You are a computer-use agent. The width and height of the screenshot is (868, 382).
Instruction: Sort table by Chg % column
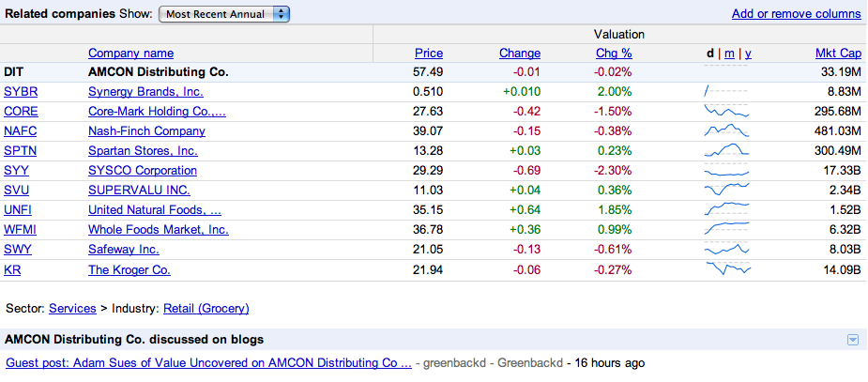click(x=614, y=53)
